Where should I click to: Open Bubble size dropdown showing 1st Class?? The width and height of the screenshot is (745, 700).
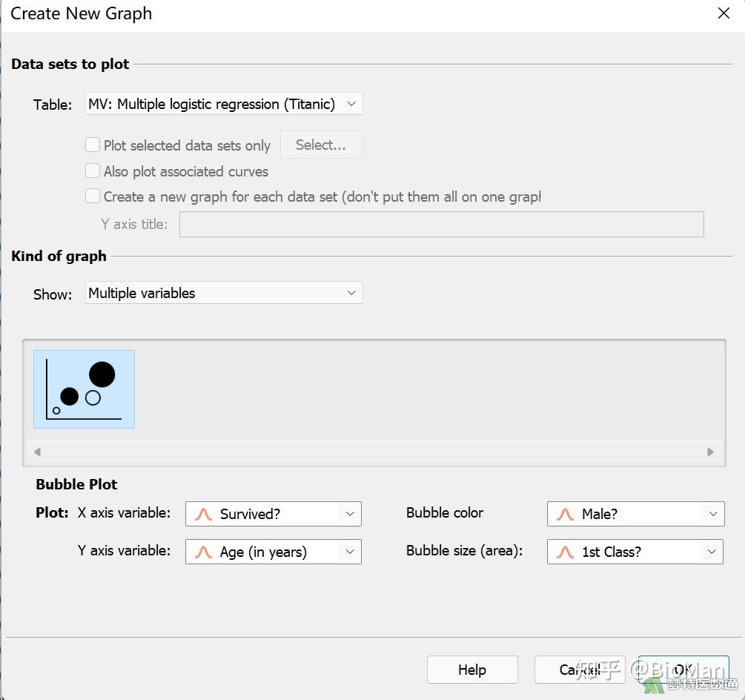635,552
